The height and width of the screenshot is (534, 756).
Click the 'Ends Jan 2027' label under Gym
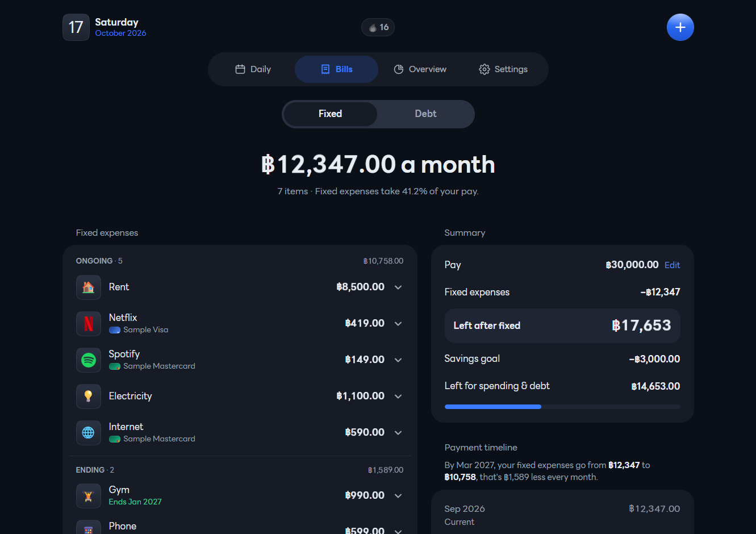tap(135, 502)
